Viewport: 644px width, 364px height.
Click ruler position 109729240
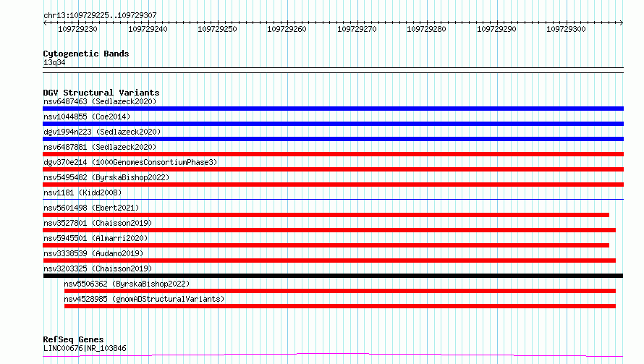click(x=148, y=29)
